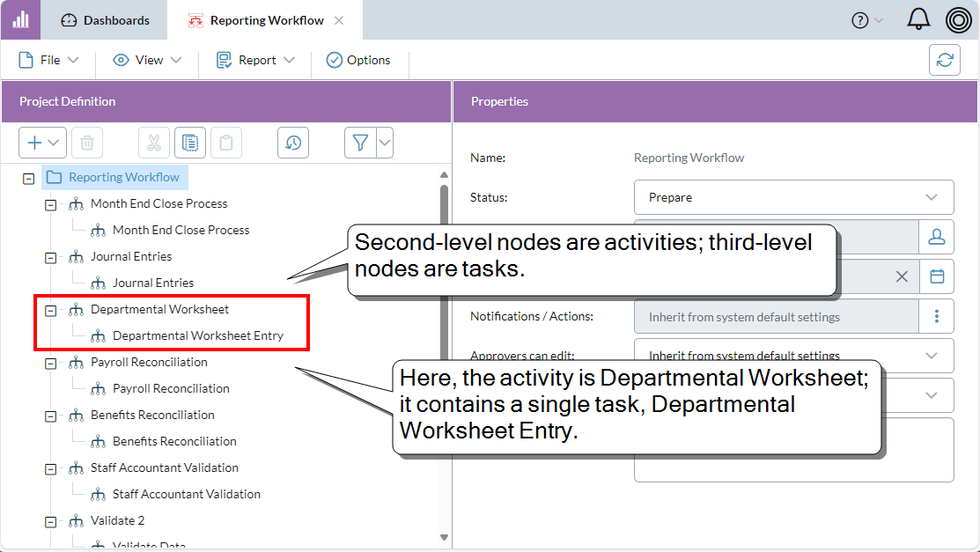Open the notifications bell
The width and height of the screenshot is (980, 552).
click(918, 20)
